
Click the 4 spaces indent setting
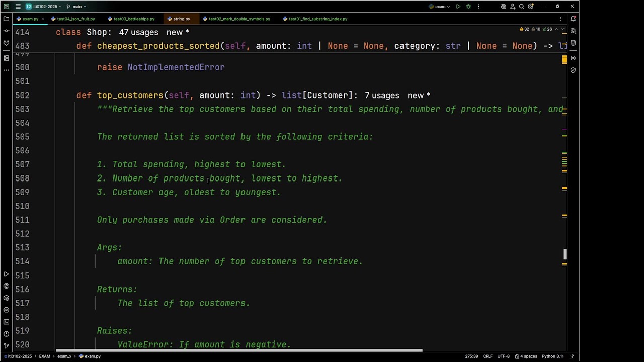point(525,356)
